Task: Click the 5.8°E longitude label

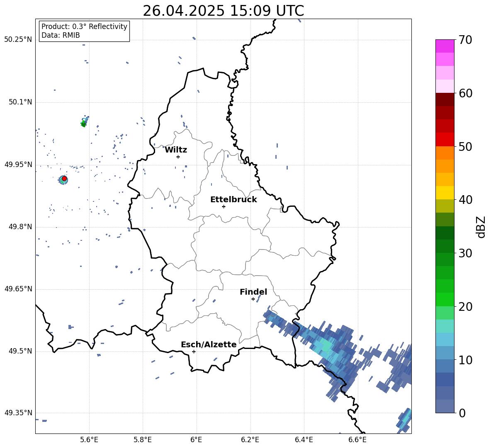Action: 143,440
